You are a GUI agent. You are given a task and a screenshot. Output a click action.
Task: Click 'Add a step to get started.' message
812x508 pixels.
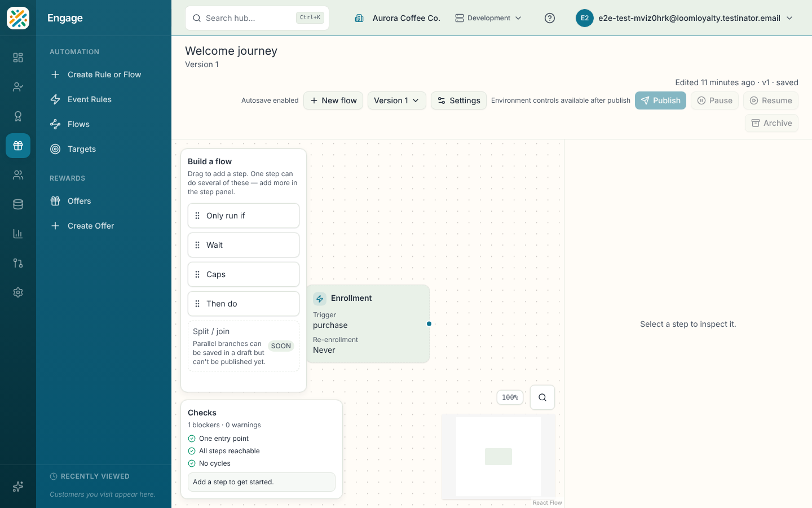coord(262,482)
